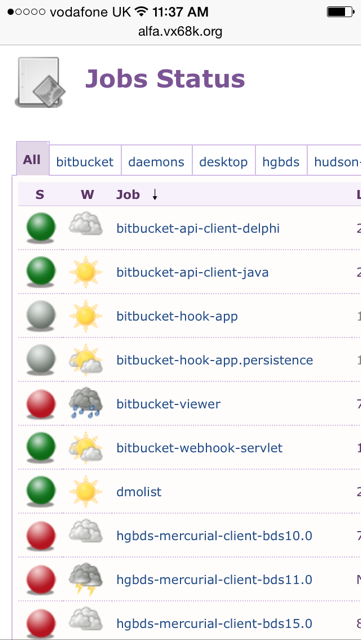This screenshot has height=640, width=361.
Task: Sort by the Job column arrow
Action: (155, 195)
